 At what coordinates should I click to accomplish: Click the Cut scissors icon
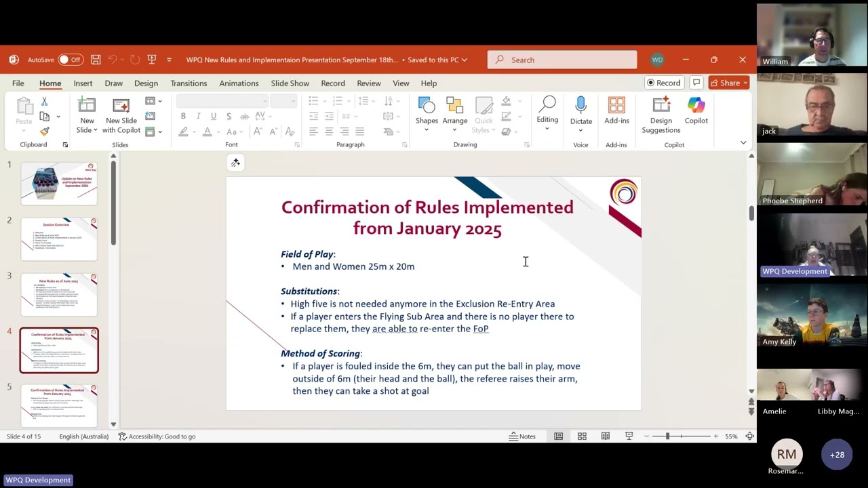tap(44, 102)
